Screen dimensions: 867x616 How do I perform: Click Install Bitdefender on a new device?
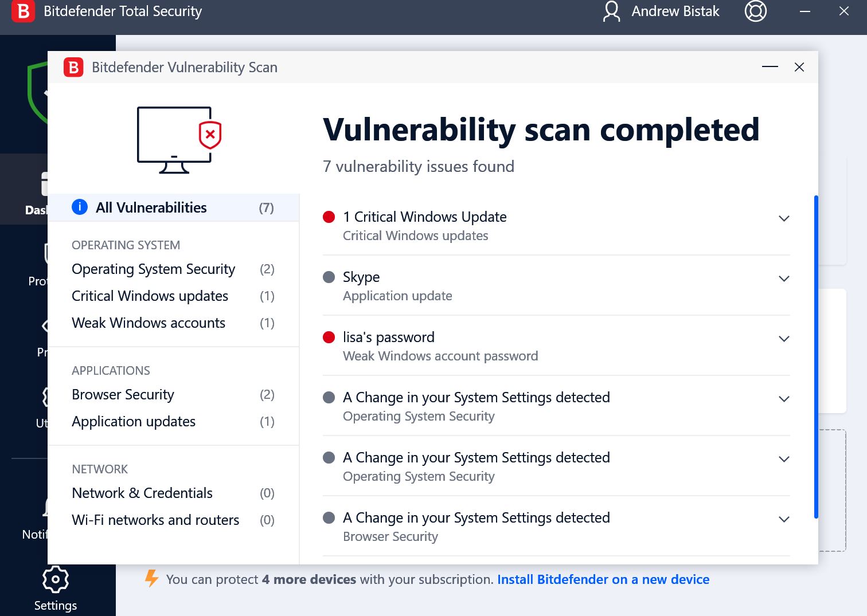[x=603, y=579]
